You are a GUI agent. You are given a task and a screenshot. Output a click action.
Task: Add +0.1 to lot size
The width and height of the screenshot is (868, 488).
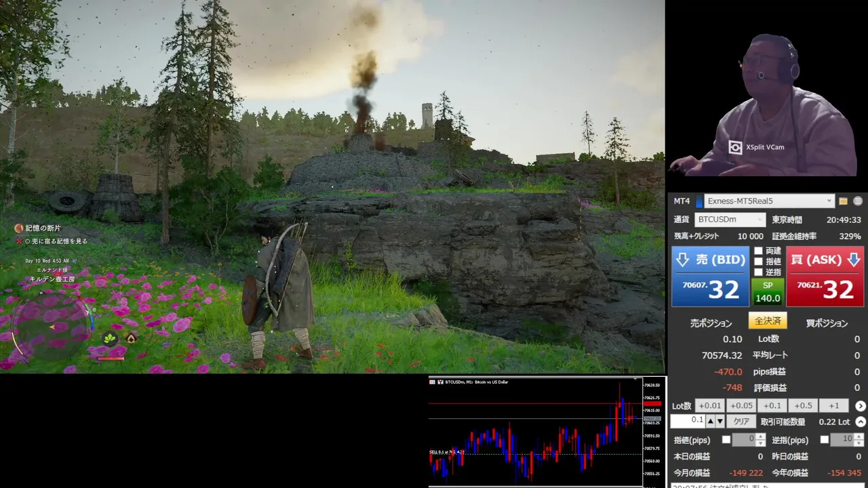[x=772, y=406]
